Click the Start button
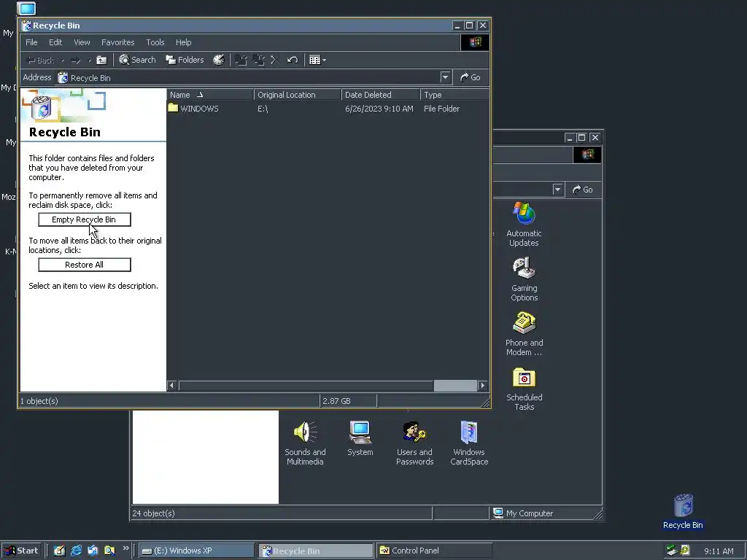747x560 pixels. 21,551
